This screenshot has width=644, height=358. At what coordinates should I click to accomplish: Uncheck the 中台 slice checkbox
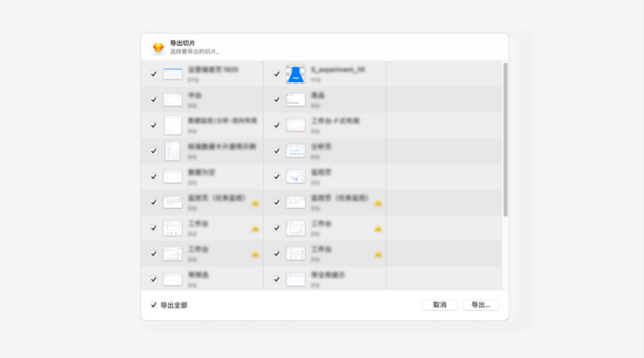coord(154,100)
